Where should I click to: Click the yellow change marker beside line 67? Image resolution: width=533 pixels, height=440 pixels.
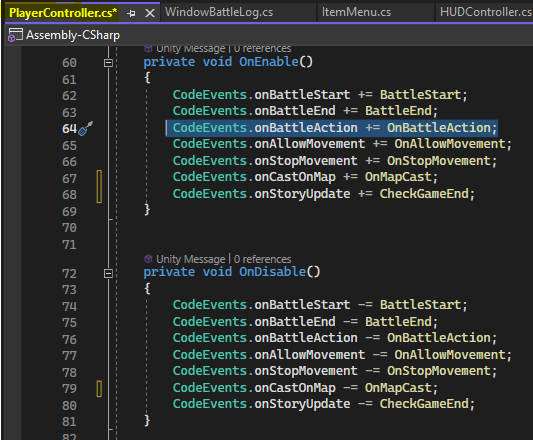99,186
